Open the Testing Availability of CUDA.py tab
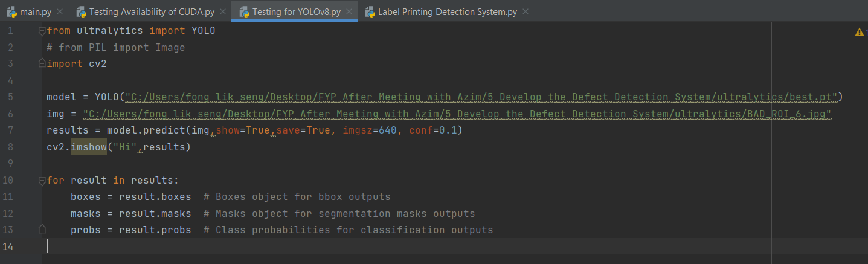Screen dimensions: 868x264 click(x=151, y=11)
